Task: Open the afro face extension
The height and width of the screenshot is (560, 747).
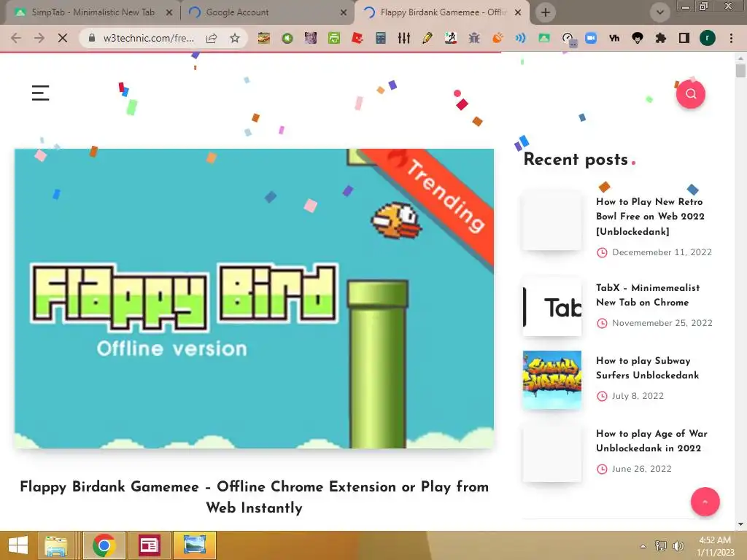Action: coord(638,38)
